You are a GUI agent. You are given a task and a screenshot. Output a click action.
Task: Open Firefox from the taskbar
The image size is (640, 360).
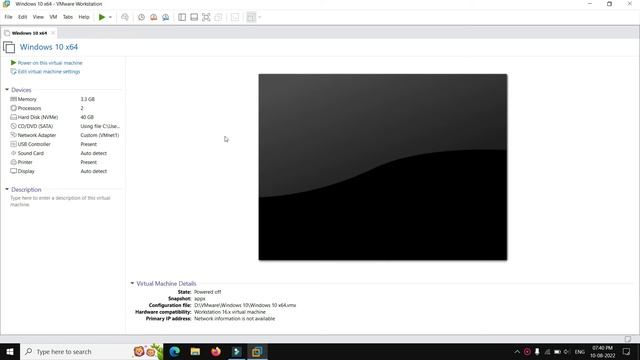tap(216, 351)
